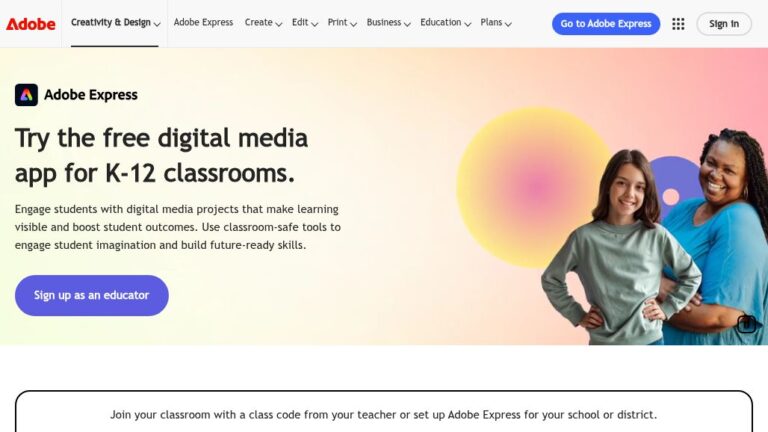The height and width of the screenshot is (432, 768).
Task: Click the Adobe Express app logo icon
Action: click(x=26, y=95)
